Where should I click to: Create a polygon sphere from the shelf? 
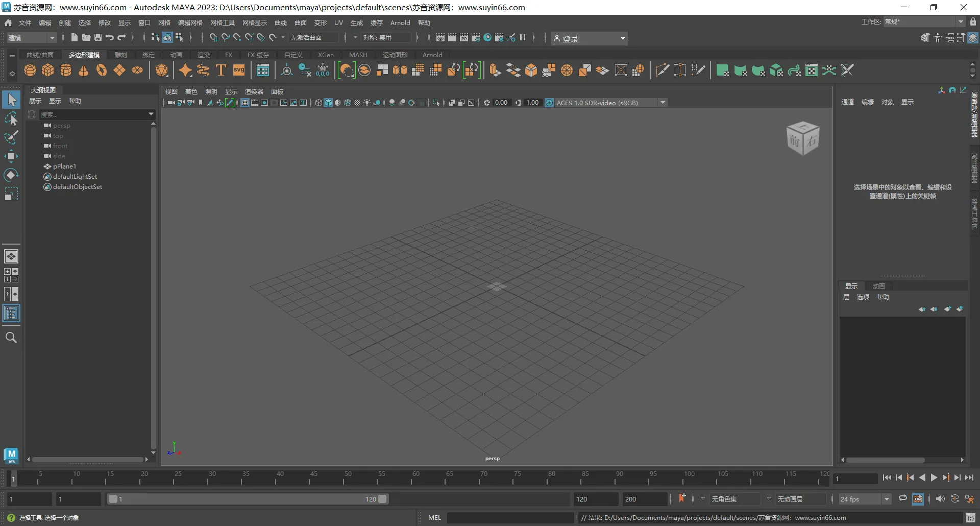(30, 70)
